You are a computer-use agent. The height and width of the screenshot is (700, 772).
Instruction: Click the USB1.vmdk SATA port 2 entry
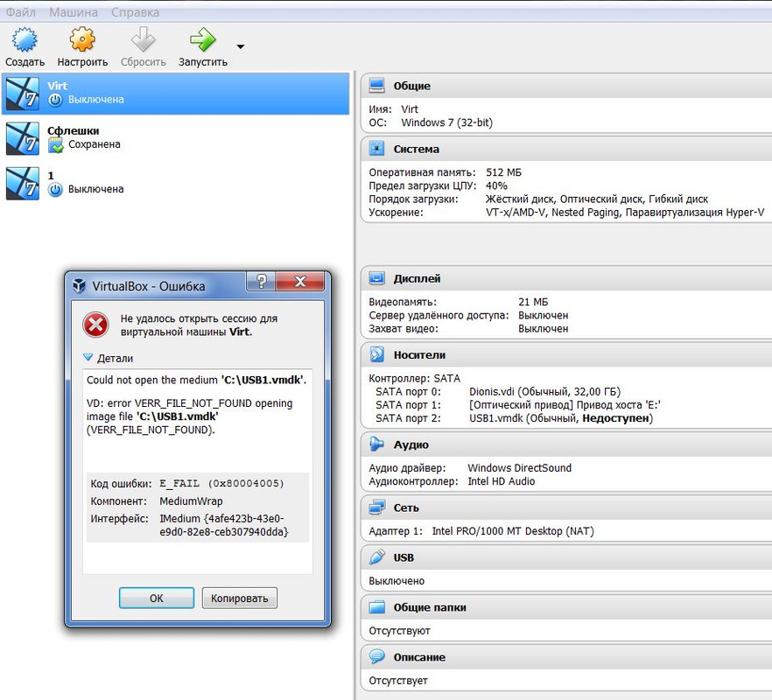561,418
